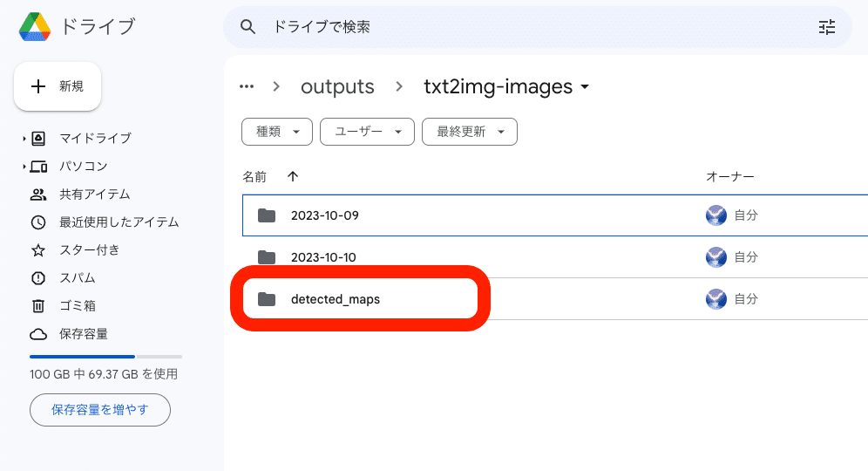Click the マイドライブ drive icon

tap(38, 138)
